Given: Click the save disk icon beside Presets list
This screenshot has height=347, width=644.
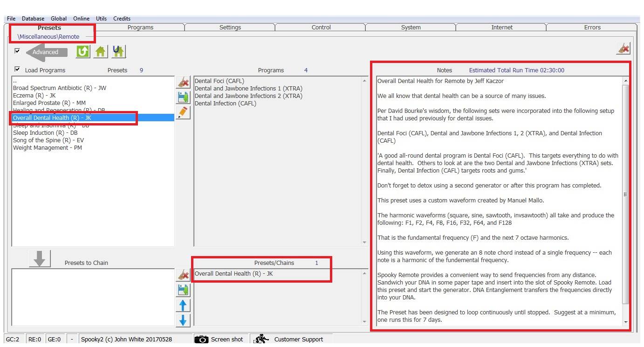Looking at the screenshot, I should (x=183, y=97).
